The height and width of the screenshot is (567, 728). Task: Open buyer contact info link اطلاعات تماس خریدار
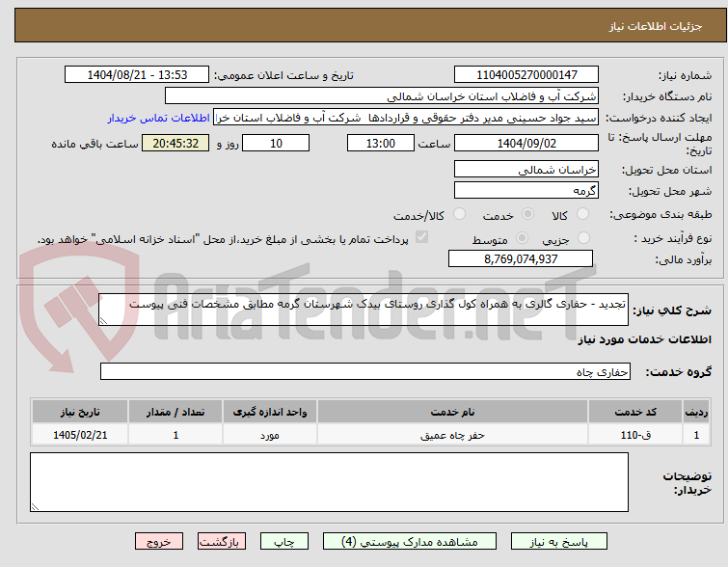pos(159,118)
